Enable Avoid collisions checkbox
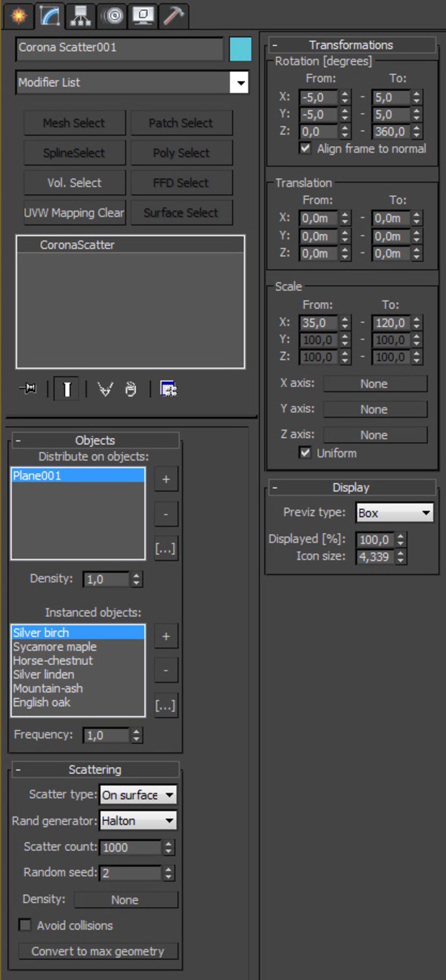This screenshot has height=980, width=446. click(25, 925)
